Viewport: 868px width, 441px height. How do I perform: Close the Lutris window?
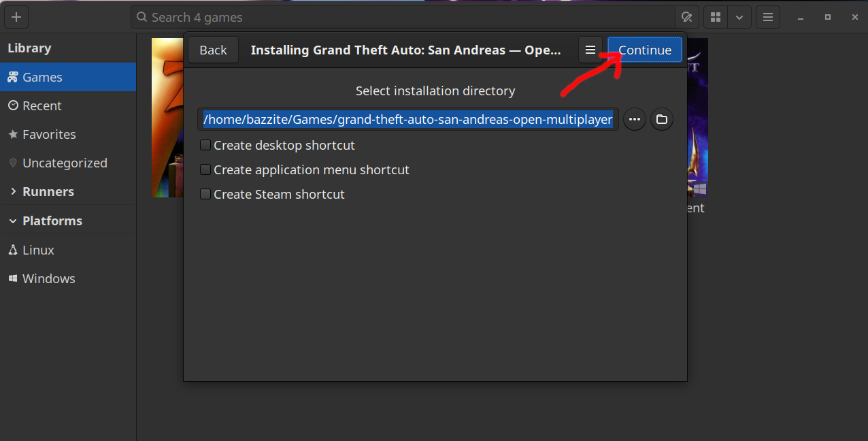coord(854,17)
